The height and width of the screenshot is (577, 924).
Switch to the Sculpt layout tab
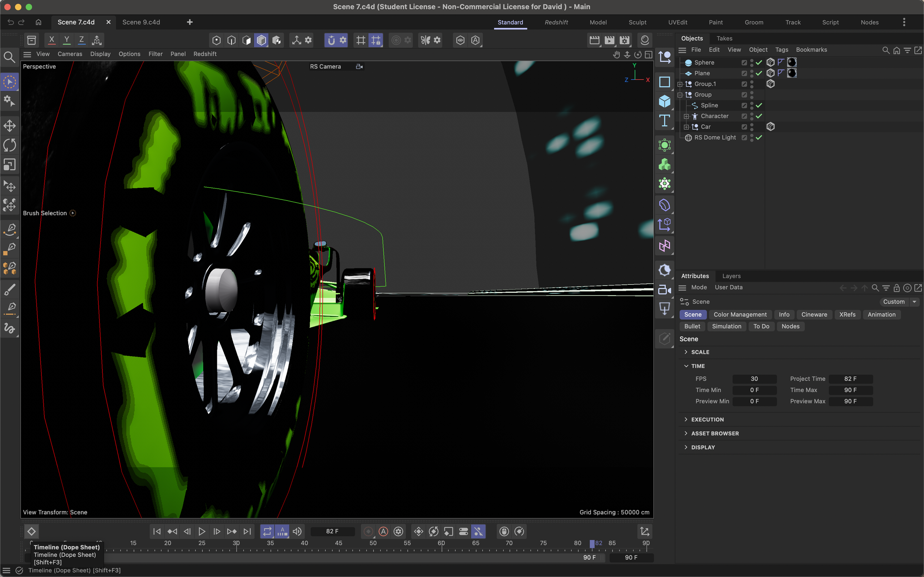tap(637, 22)
